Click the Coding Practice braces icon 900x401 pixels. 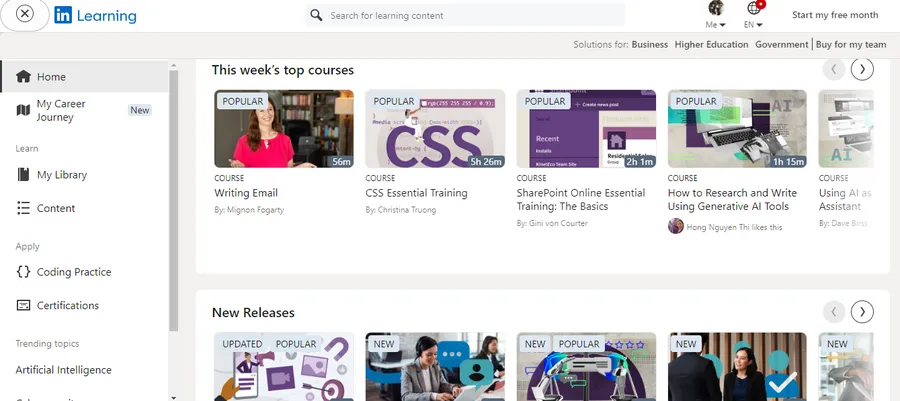(23, 271)
